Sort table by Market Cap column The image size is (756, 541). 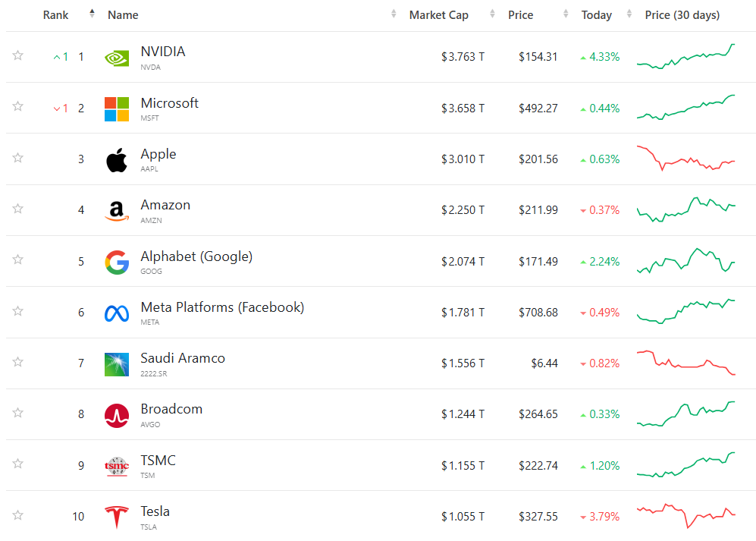(439, 15)
